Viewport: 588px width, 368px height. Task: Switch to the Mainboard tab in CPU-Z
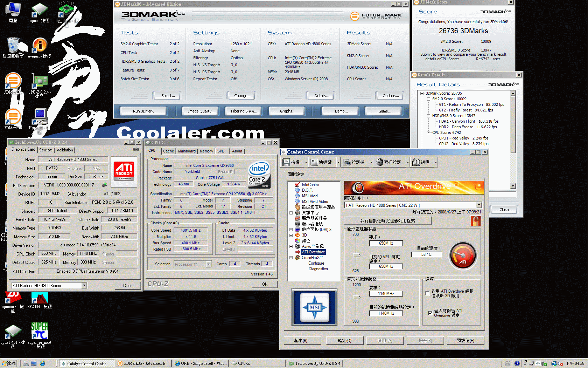tap(187, 151)
